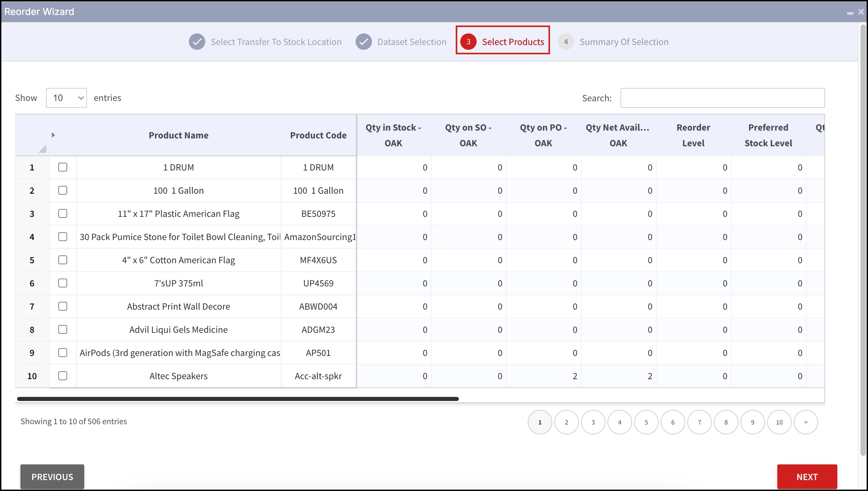Go to next page using arrow button
This screenshot has height=491, width=868.
[x=806, y=422]
